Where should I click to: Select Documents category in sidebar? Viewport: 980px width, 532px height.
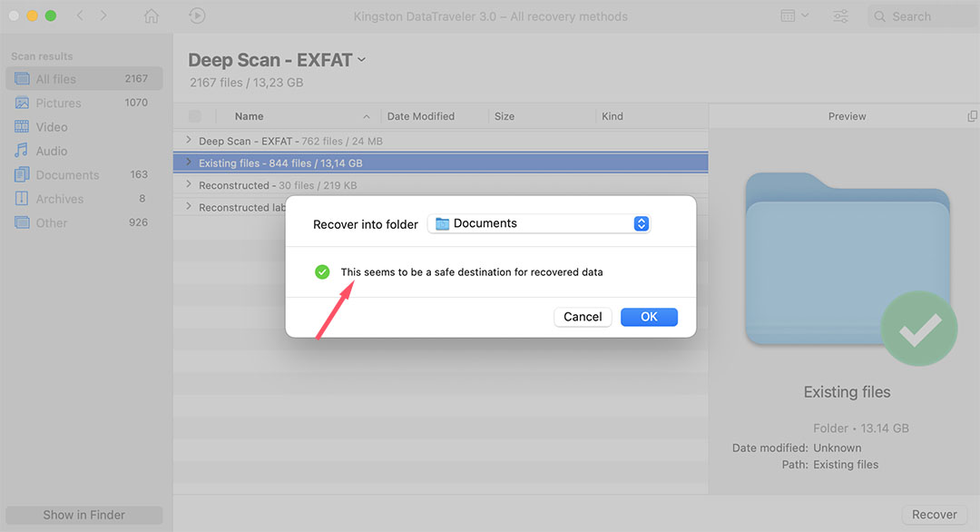pos(67,175)
